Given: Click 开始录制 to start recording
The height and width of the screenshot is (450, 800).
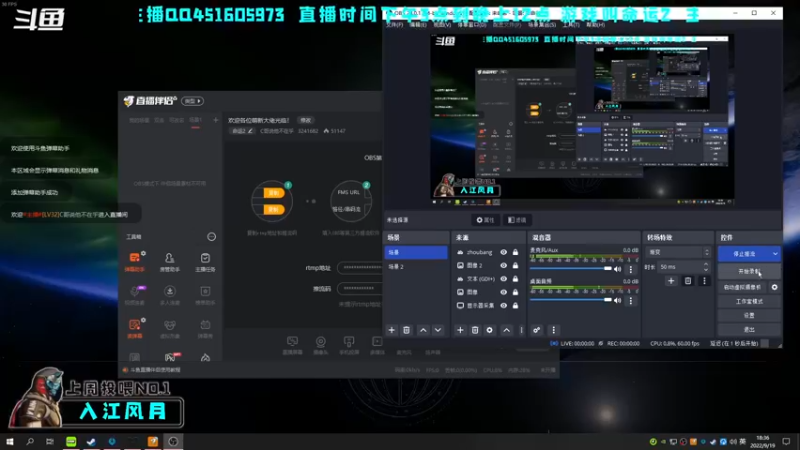Looking at the screenshot, I should (x=748, y=271).
